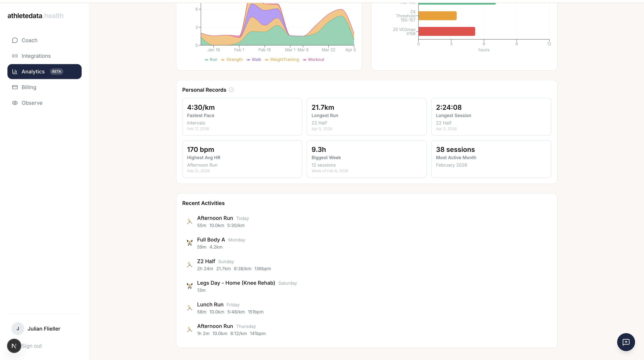Click the Integrations link icon
The height and width of the screenshot is (360, 644).
[x=15, y=56]
